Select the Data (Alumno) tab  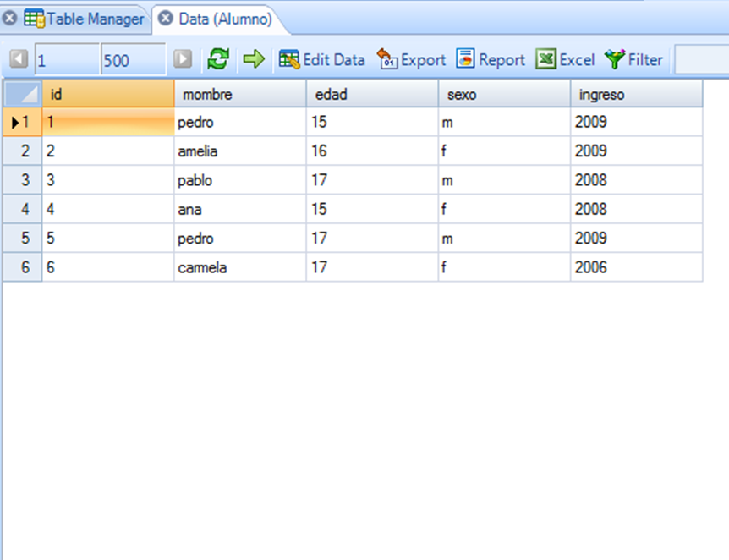(x=225, y=18)
